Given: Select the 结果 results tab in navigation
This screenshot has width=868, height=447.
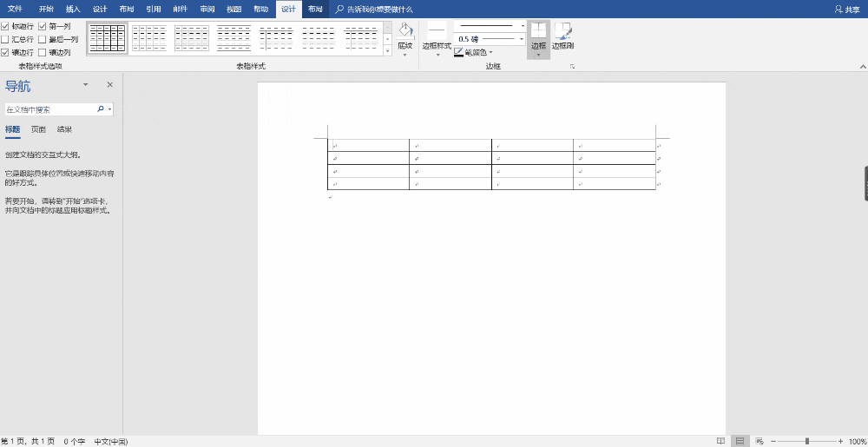Looking at the screenshot, I should click(64, 129).
